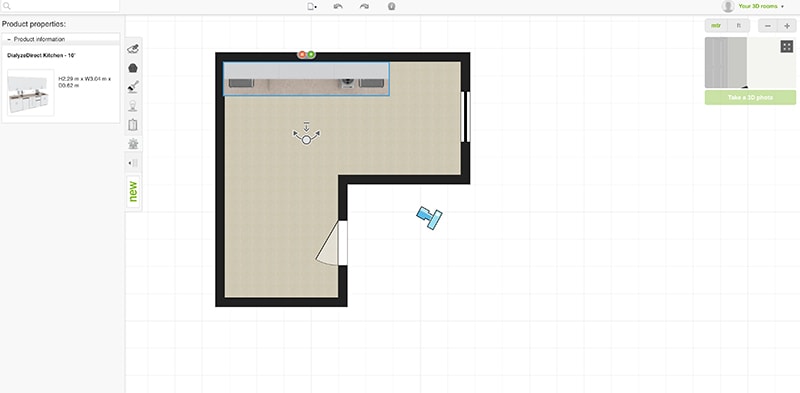
Task: Open the doors and windows tool
Action: pyautogui.click(x=133, y=125)
